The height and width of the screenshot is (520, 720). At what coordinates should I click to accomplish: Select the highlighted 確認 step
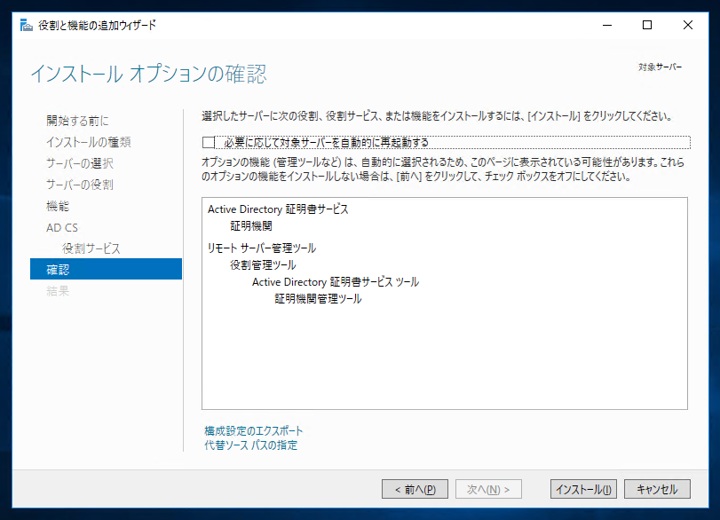coord(106,269)
